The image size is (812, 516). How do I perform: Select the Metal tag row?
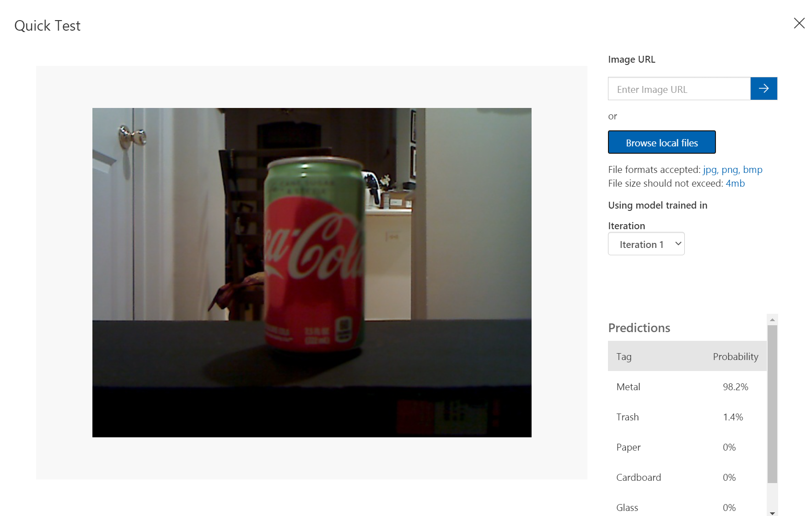687,387
